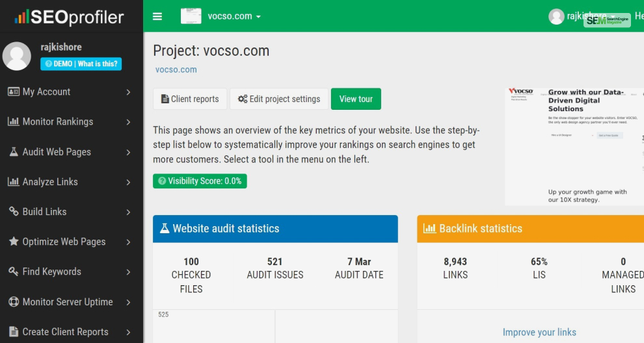Expand Monitor Rankings chevron arrow
Viewport: 644px width, 343px height.
[x=128, y=122]
